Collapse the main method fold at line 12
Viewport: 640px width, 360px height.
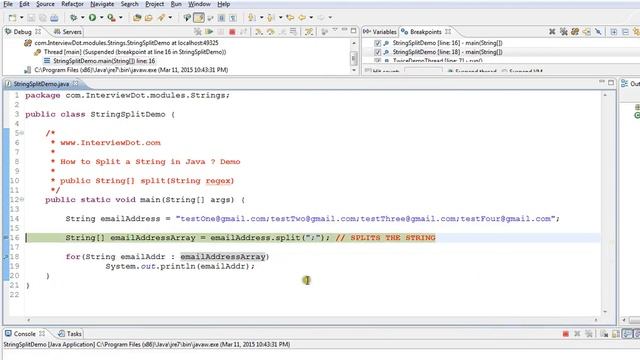[x=22, y=200]
